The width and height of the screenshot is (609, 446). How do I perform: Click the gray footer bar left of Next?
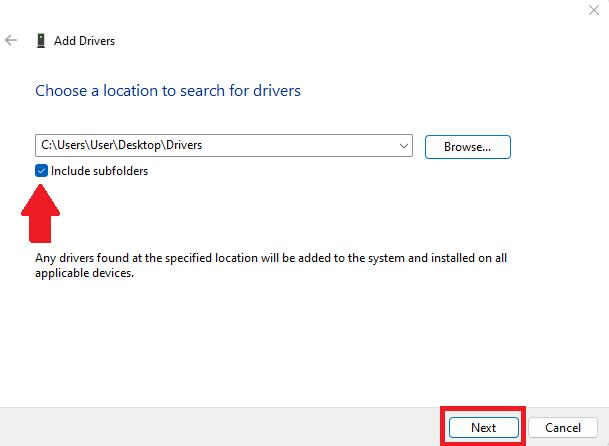[219, 427]
